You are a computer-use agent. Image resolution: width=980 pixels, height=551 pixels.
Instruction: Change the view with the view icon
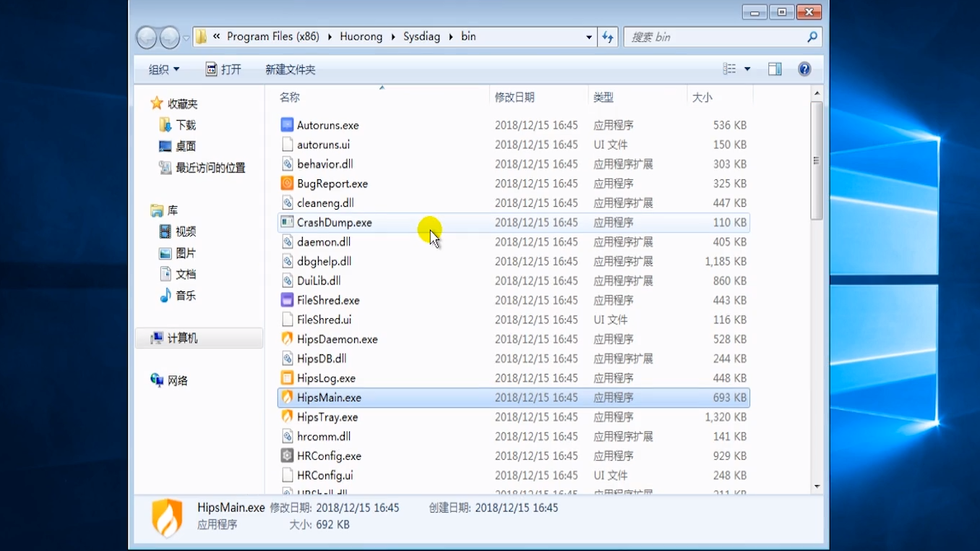729,69
